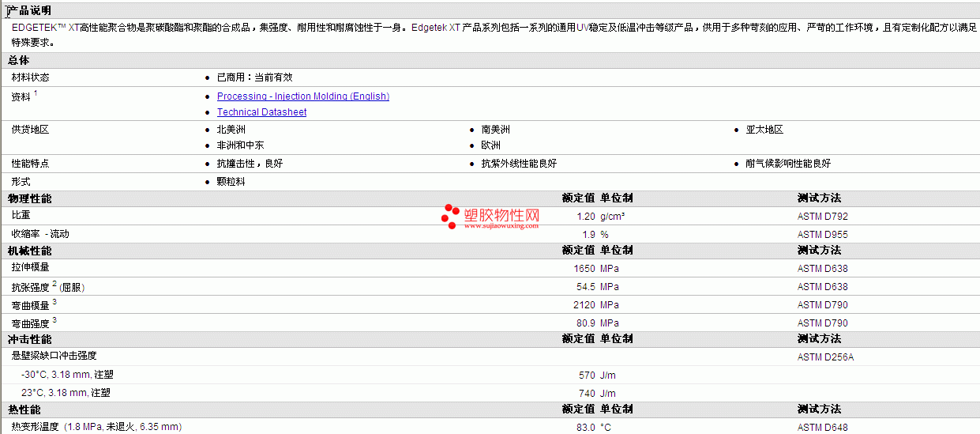
Task: Open the Technical Datasheet link
Action: pos(261,112)
